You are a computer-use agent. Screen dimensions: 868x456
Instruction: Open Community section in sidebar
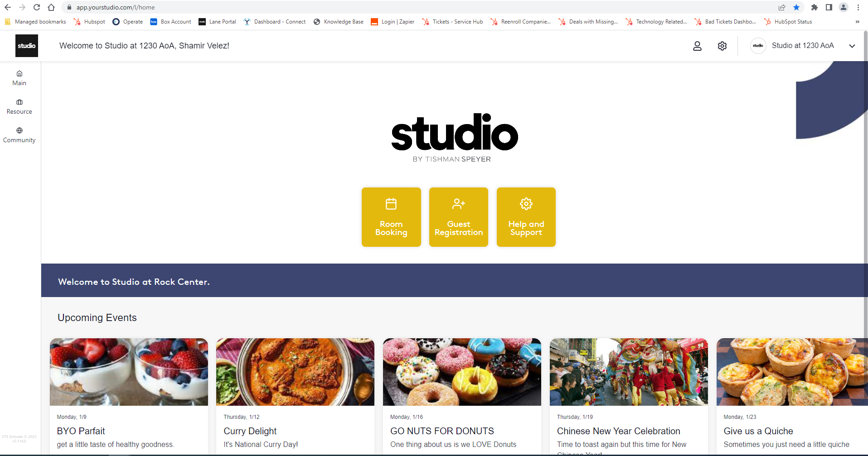(x=19, y=135)
